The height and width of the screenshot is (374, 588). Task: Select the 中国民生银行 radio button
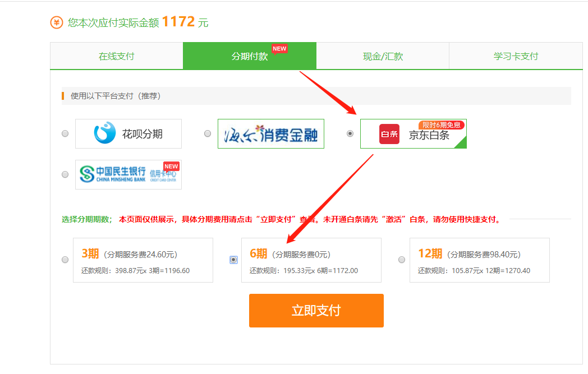(x=65, y=174)
